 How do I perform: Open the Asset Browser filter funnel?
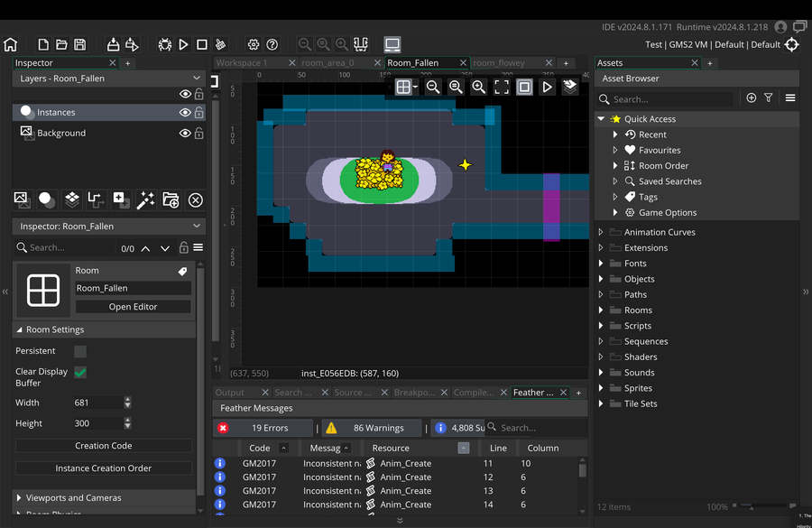pyautogui.click(x=769, y=97)
